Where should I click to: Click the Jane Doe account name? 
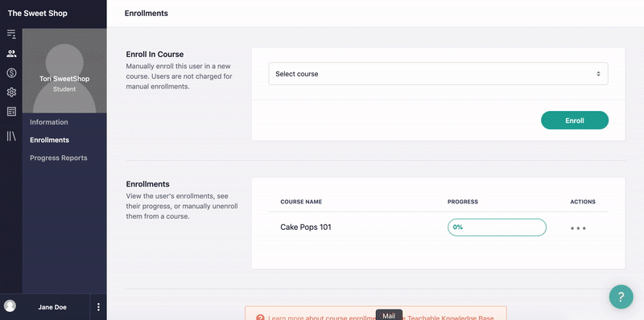click(52, 307)
